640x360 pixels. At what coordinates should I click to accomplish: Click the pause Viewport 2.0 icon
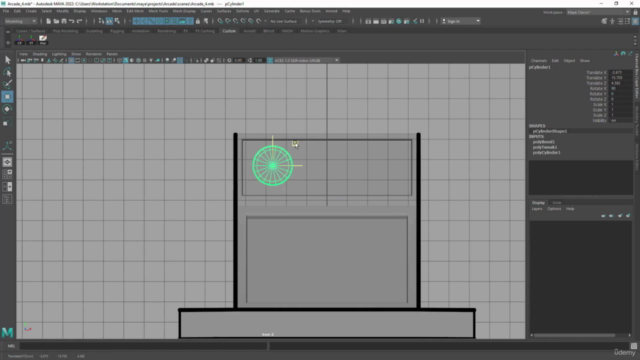coord(422,21)
